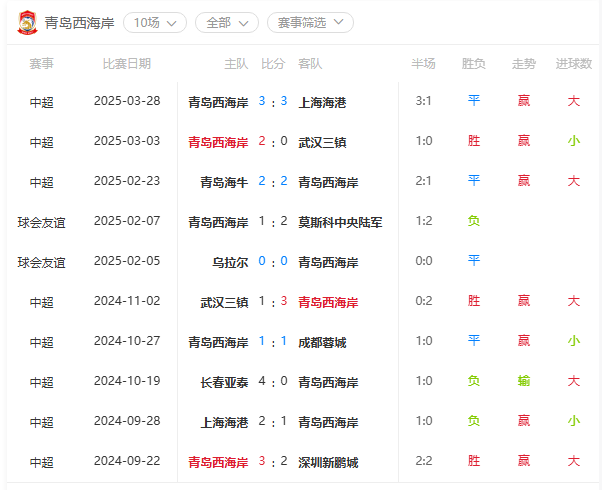Viewport: 602px width, 490px height.
Task: Click green 输 trend in 2024-10-19 row
Action: (x=524, y=381)
